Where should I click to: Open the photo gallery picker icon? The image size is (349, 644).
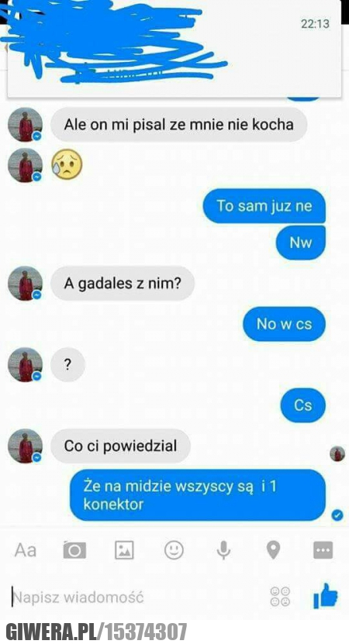(x=124, y=550)
